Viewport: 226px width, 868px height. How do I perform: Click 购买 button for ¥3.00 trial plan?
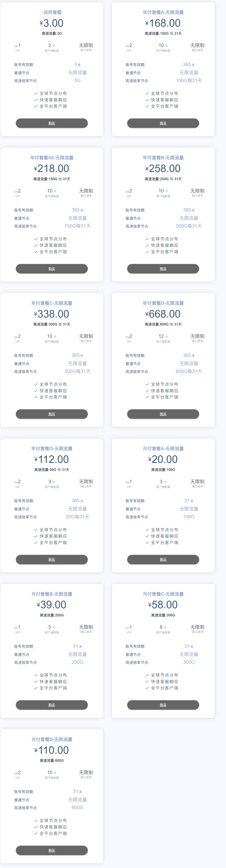pos(52,123)
